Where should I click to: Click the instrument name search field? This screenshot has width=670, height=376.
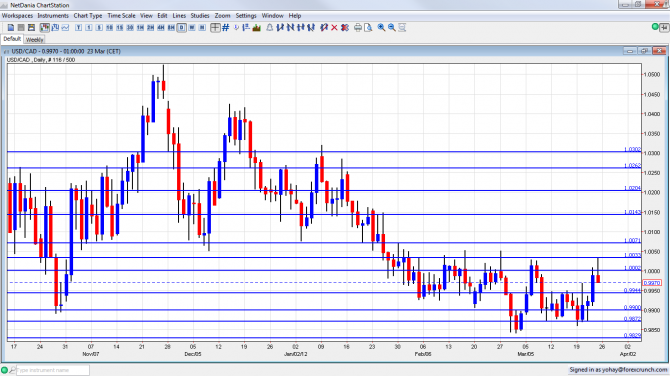click(53, 370)
